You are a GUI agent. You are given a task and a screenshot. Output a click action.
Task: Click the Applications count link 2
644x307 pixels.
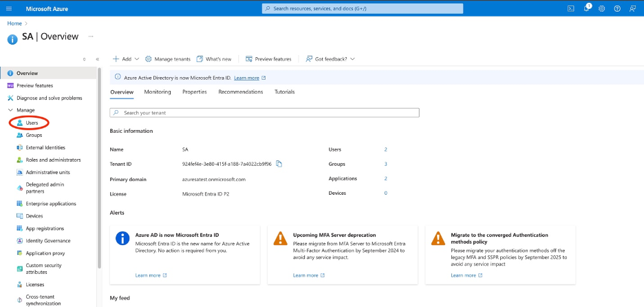click(x=386, y=178)
